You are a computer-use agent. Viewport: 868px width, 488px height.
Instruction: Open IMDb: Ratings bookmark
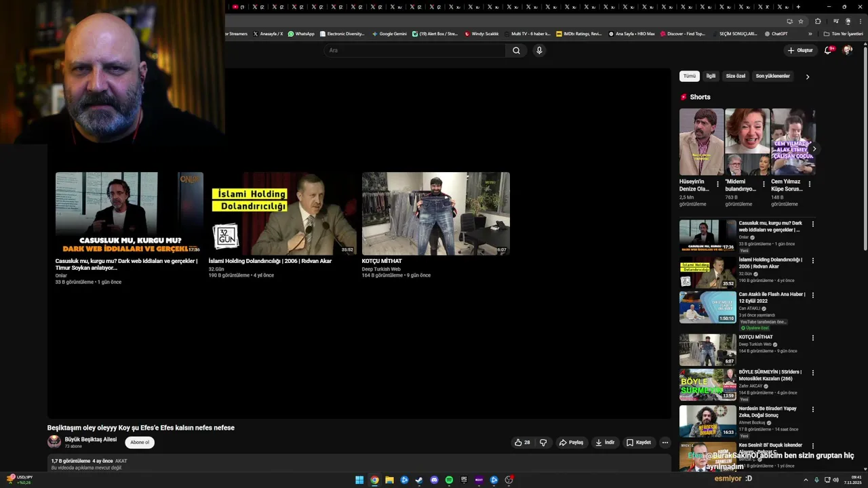pyautogui.click(x=578, y=33)
